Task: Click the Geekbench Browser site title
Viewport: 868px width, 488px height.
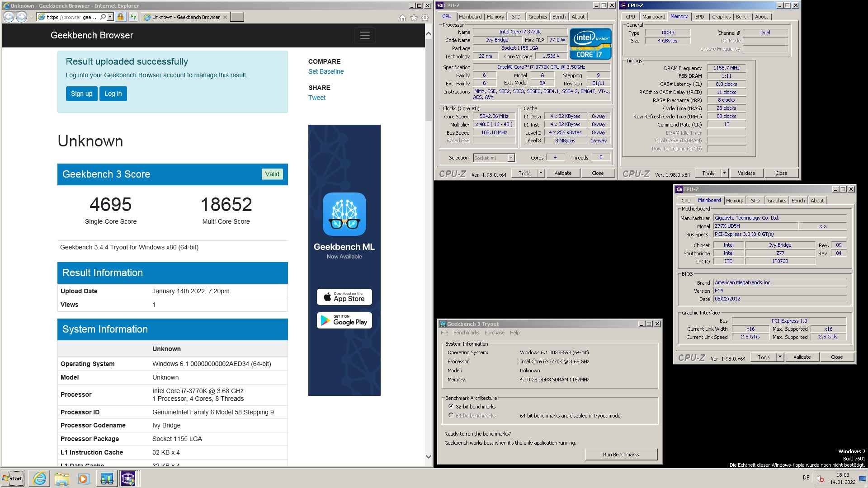Action: (x=92, y=35)
